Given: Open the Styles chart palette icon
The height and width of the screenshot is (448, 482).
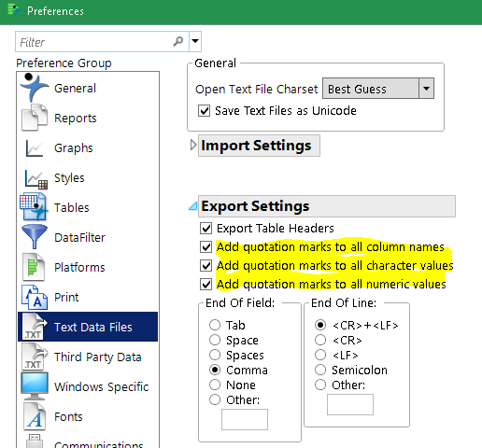Looking at the screenshot, I should tap(35, 179).
